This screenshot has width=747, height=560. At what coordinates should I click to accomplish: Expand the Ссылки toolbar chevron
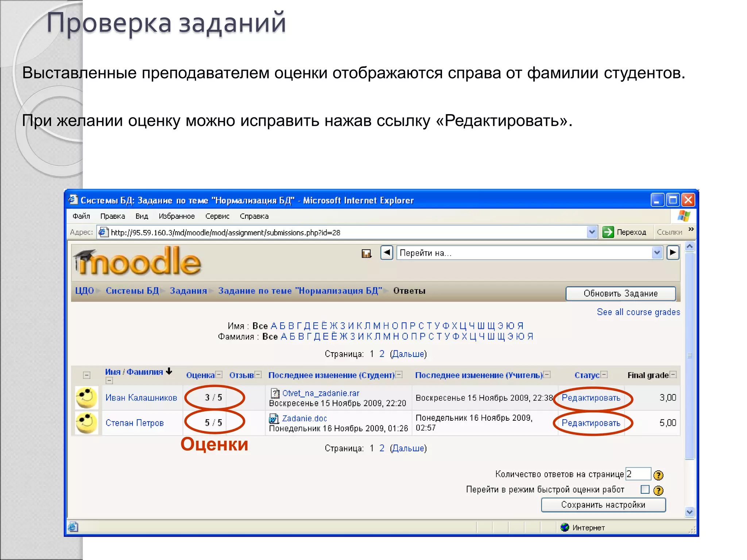pyautogui.click(x=691, y=229)
